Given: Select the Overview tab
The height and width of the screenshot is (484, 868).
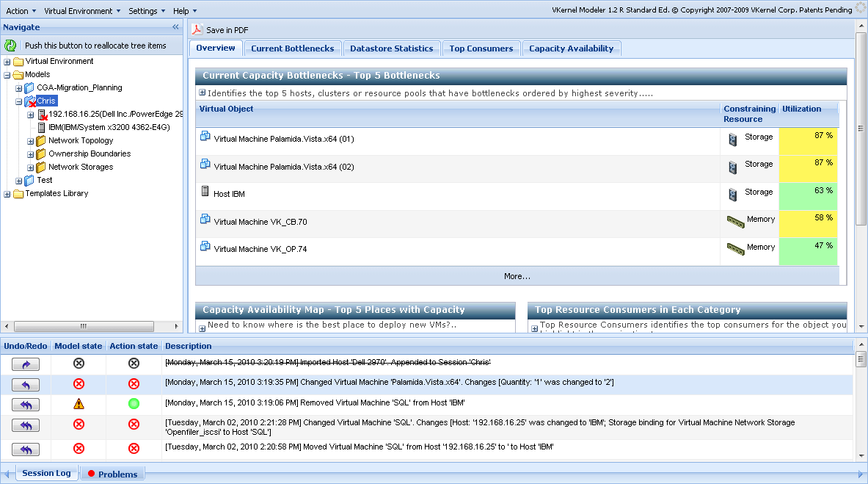Looking at the screenshot, I should point(216,48).
